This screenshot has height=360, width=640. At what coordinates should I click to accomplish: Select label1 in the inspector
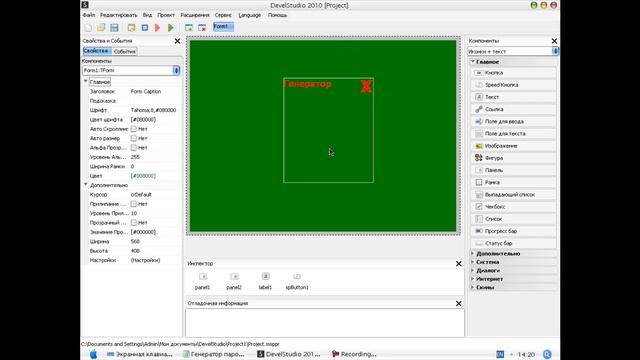click(265, 281)
